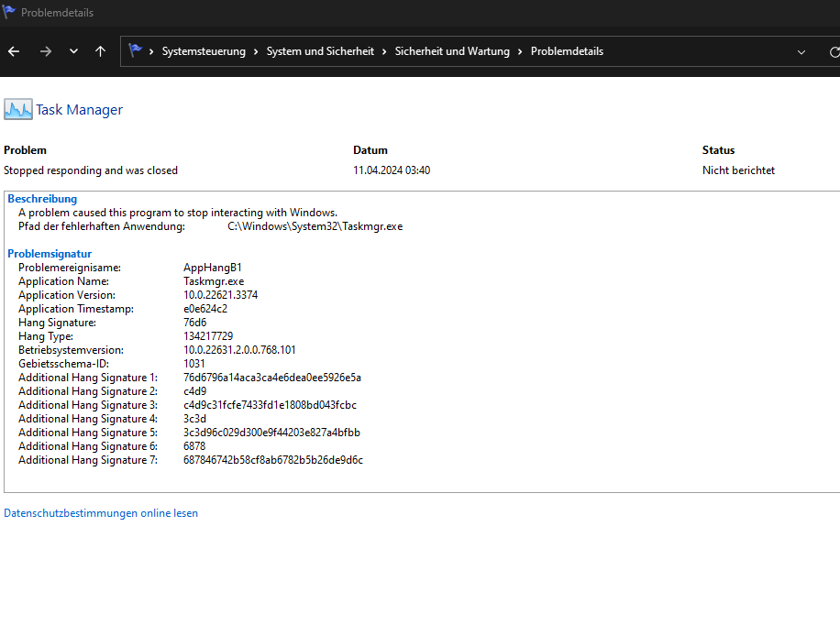Open address bar history dropdown
The width and height of the screenshot is (840, 625).
pyautogui.click(x=801, y=52)
